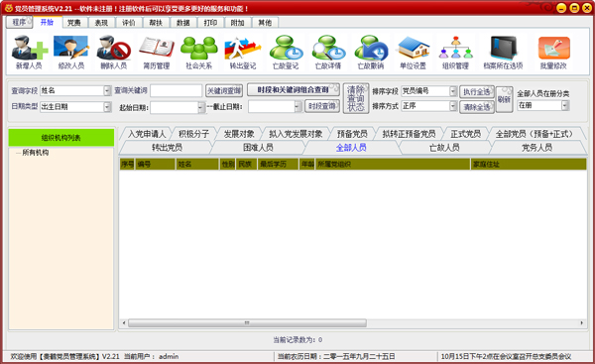Select the 修改人员 edit person icon
Screen dimensions: 595x364
[x=71, y=53]
